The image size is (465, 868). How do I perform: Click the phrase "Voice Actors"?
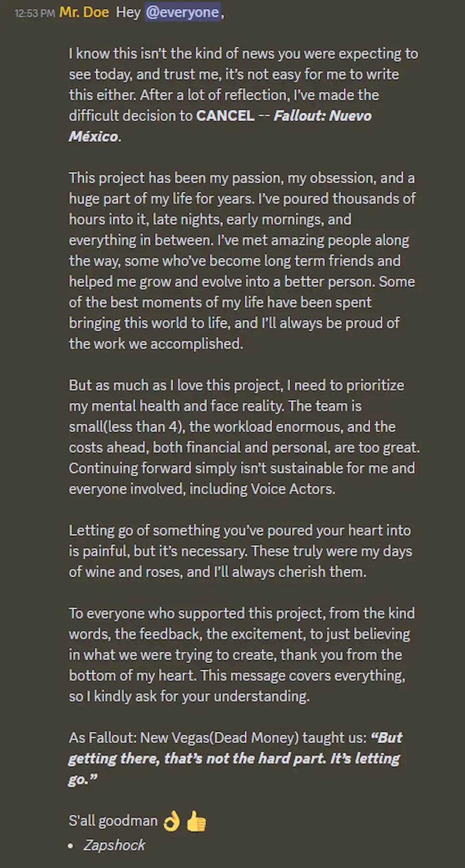pyautogui.click(x=292, y=489)
